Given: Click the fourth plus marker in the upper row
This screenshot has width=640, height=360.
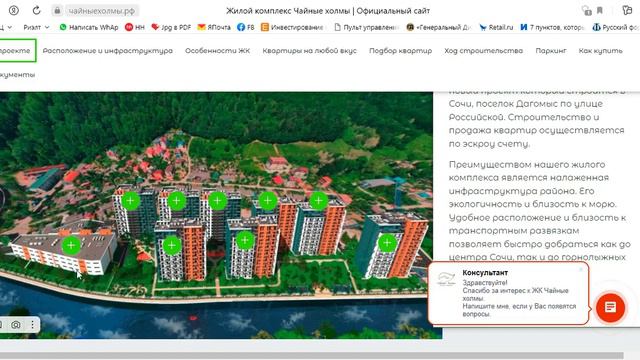Looking at the screenshot, I should 268,200.
